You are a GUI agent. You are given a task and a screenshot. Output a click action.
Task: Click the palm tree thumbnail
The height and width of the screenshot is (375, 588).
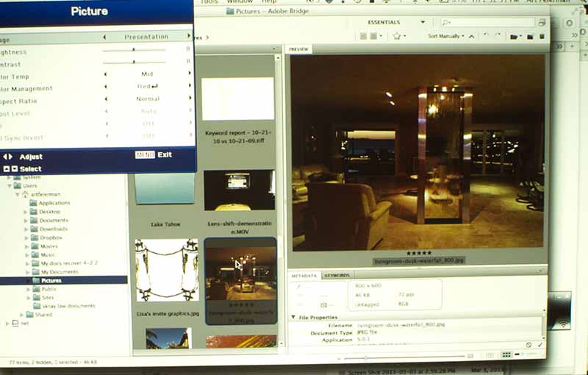[168, 338]
